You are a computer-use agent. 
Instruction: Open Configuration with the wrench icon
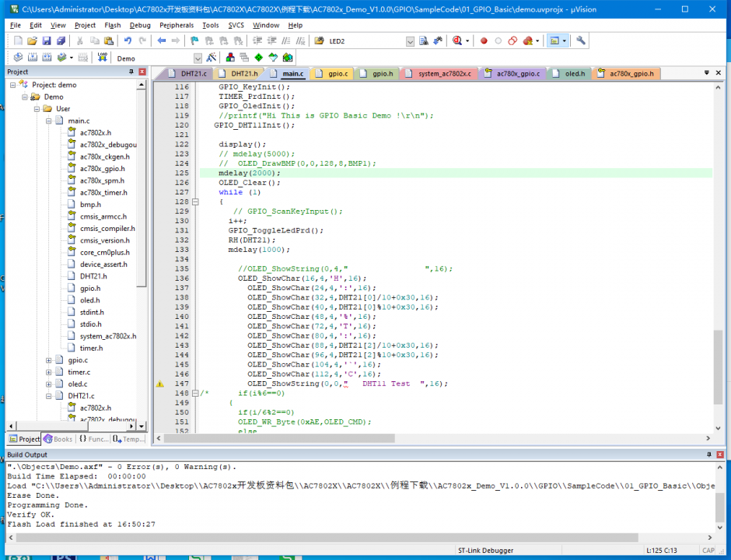(x=581, y=41)
